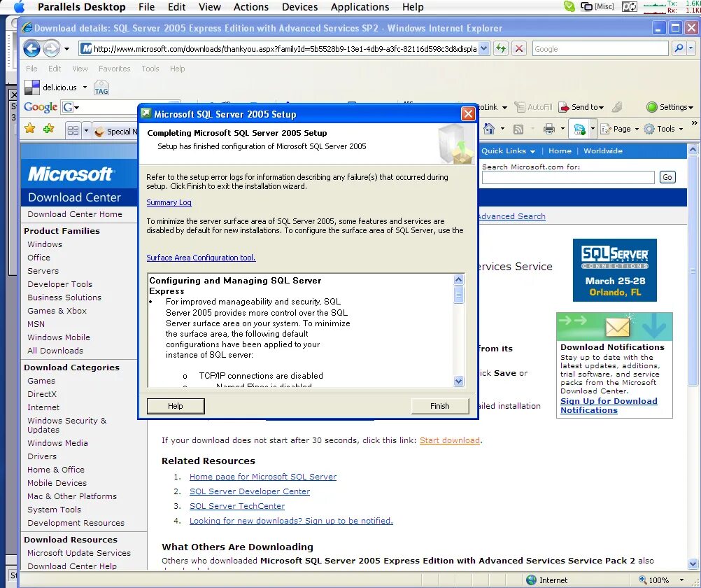Image resolution: width=701 pixels, height=588 pixels.
Task: Open Parallels Desktop Actions menu
Action: (x=251, y=7)
